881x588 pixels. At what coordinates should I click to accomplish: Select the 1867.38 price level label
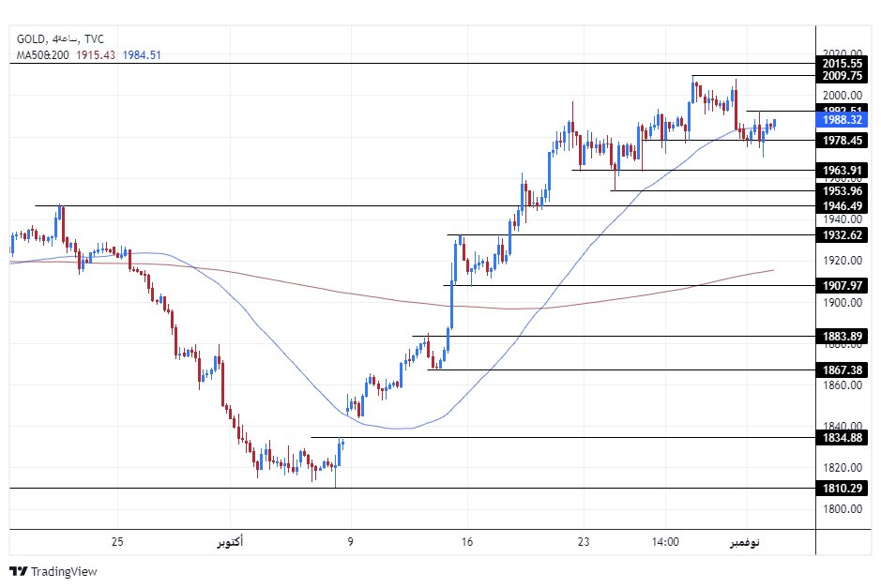(842, 370)
